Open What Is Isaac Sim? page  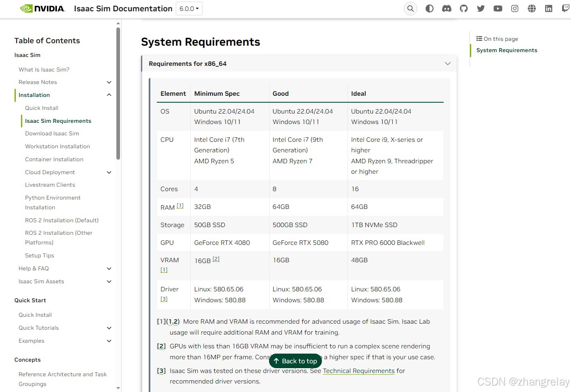point(44,70)
